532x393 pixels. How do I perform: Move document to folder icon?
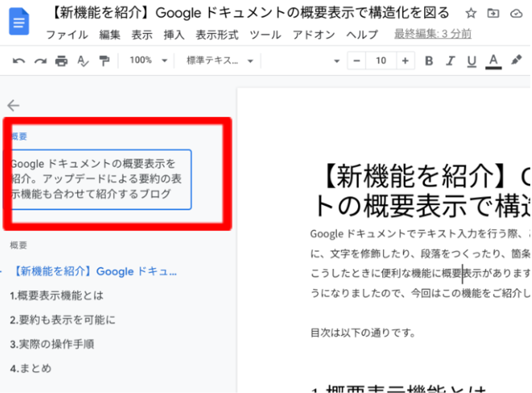point(493,14)
